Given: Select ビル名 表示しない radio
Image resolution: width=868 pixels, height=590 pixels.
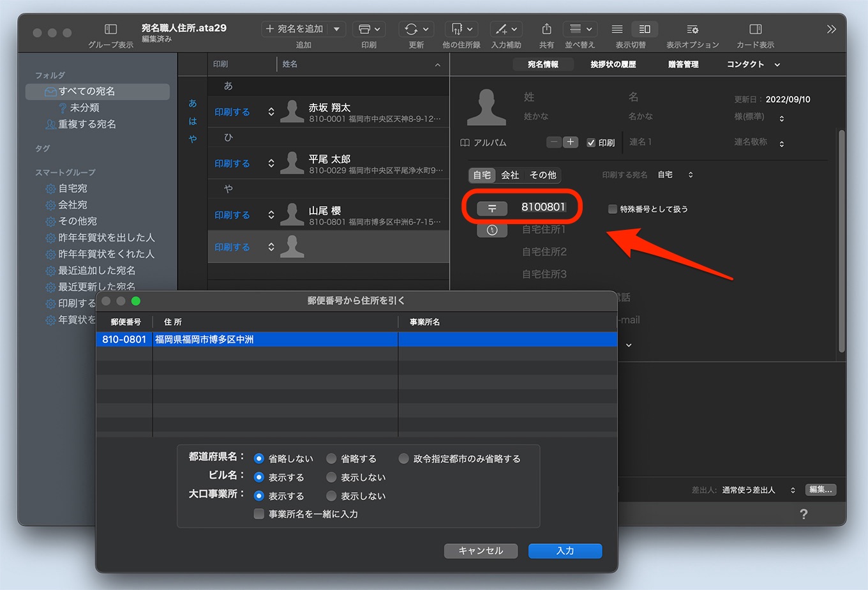Looking at the screenshot, I should [331, 477].
